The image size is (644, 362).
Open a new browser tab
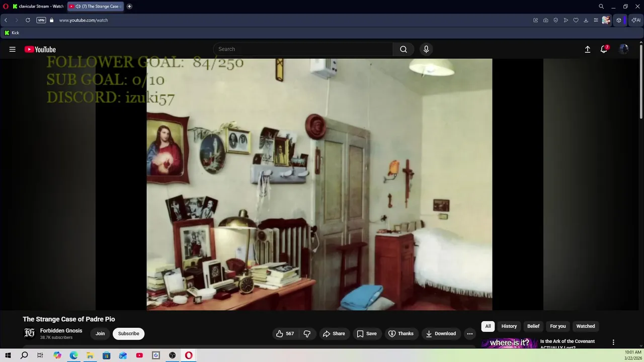tap(129, 6)
